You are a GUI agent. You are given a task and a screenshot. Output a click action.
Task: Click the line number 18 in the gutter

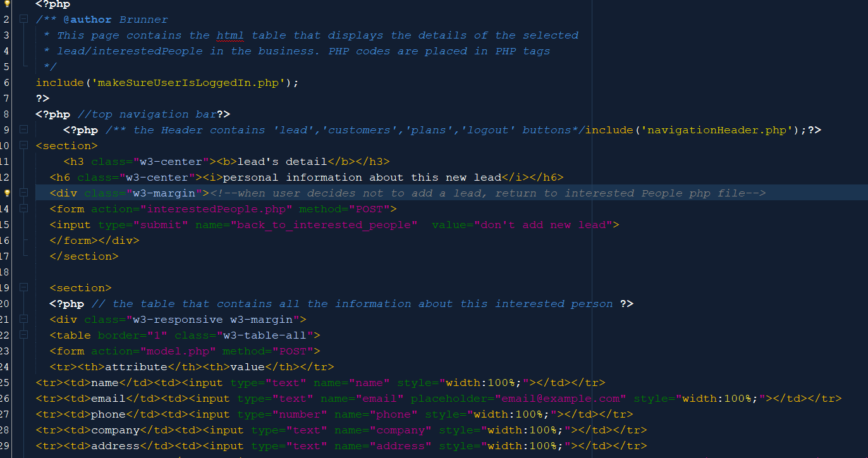(5, 272)
